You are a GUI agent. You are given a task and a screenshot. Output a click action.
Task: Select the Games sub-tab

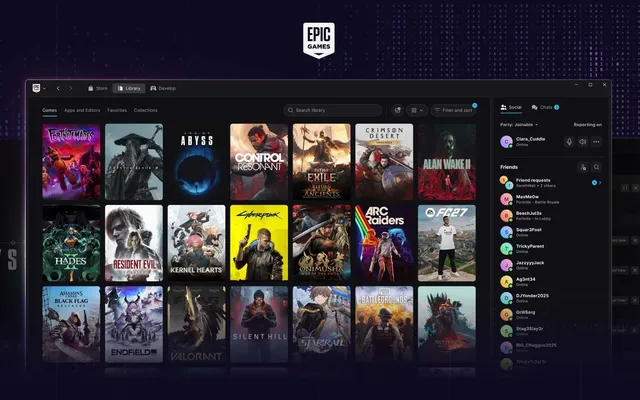click(49, 110)
